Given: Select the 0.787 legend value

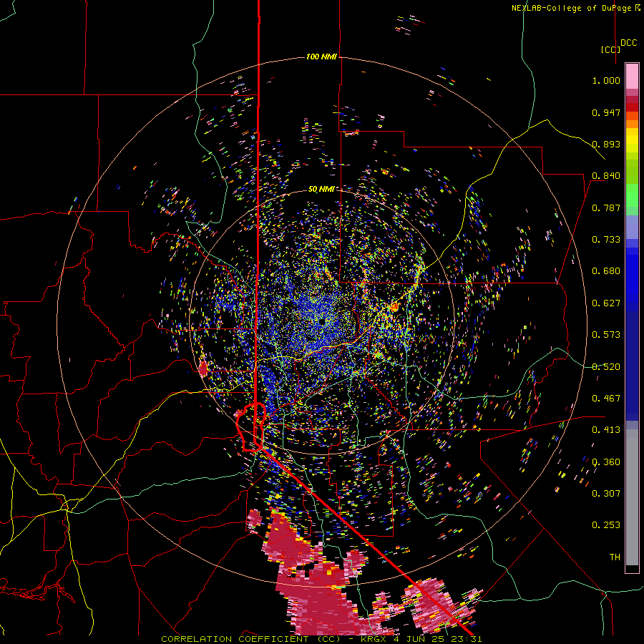Looking at the screenshot, I should [x=606, y=208].
